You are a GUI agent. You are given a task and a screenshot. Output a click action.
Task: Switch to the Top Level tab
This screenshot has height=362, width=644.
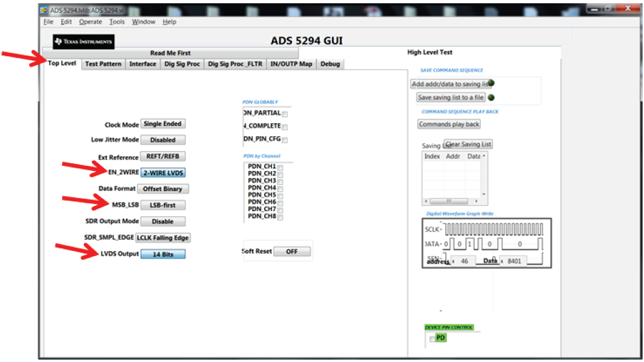pyautogui.click(x=62, y=63)
